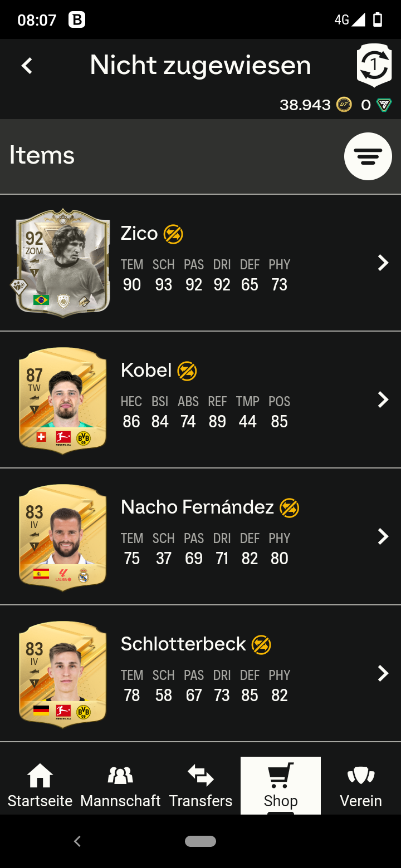Open the filter/sort options button

[x=368, y=156]
